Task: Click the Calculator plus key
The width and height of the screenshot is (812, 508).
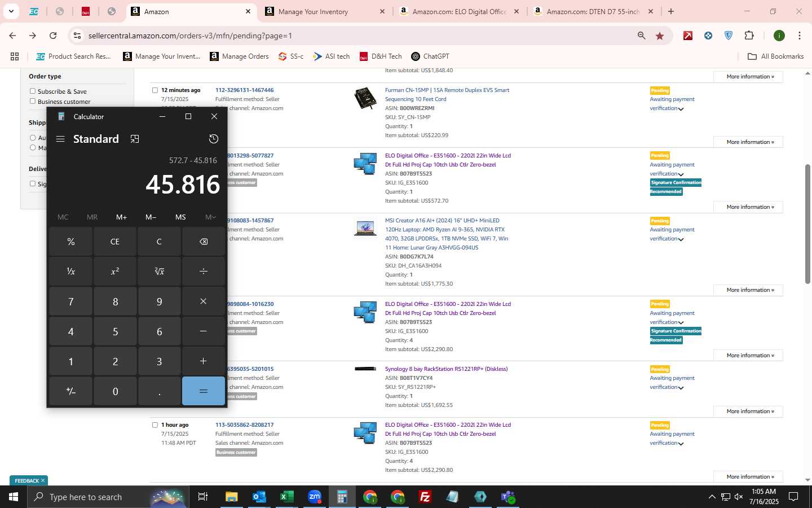Action: tap(204, 361)
